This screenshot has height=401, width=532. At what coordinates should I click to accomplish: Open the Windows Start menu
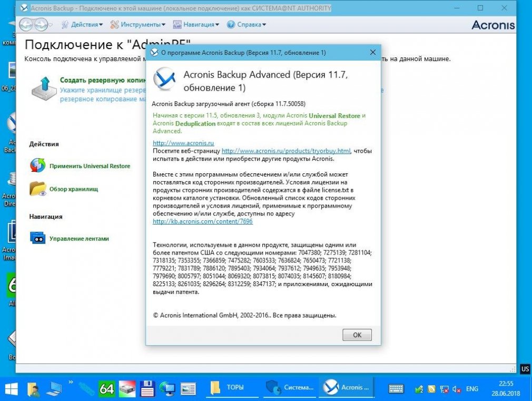(11, 389)
